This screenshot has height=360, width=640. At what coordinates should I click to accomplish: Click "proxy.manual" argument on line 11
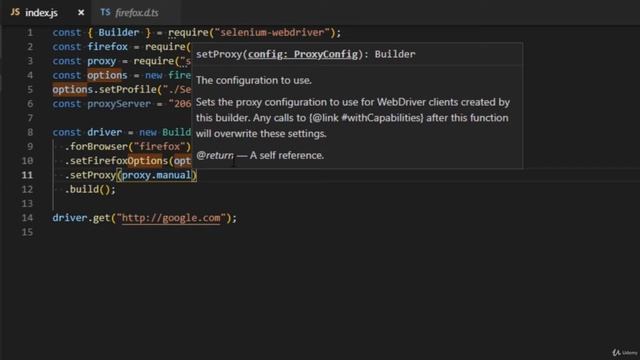(157, 175)
